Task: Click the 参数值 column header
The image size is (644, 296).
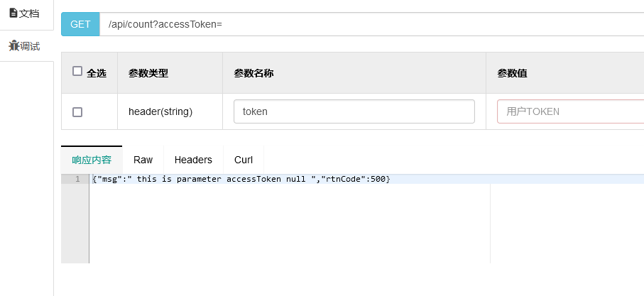Action: (x=512, y=73)
